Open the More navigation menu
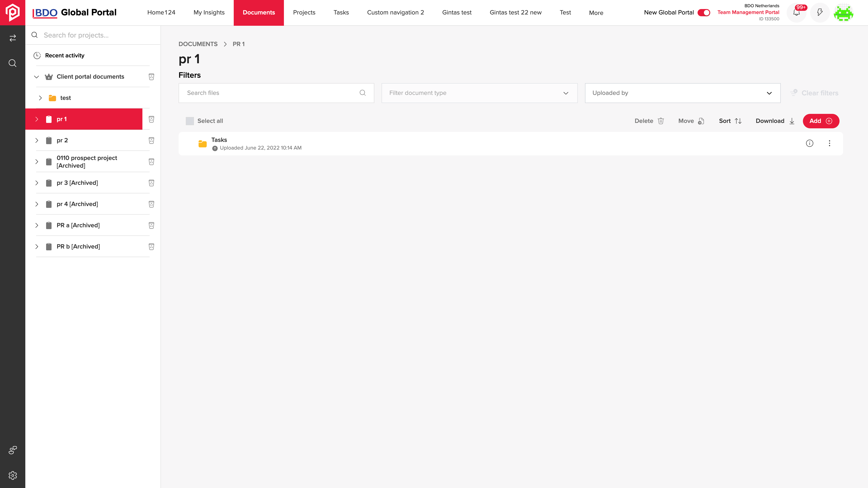Viewport: 868px width, 488px height. [x=596, y=13]
